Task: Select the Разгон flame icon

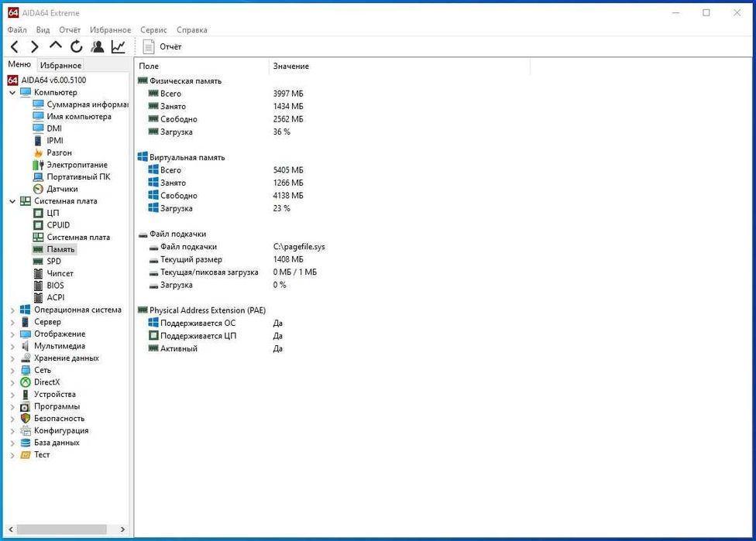Action: (38, 152)
